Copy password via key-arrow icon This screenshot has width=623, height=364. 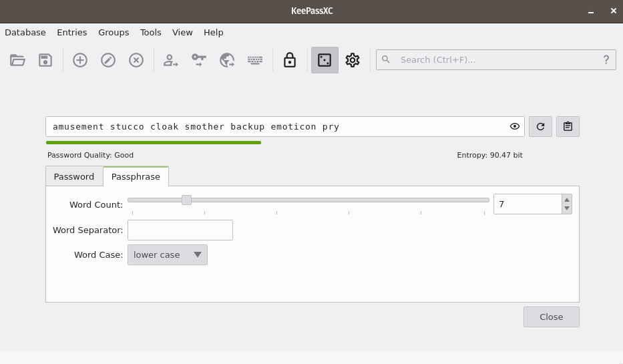[199, 60]
